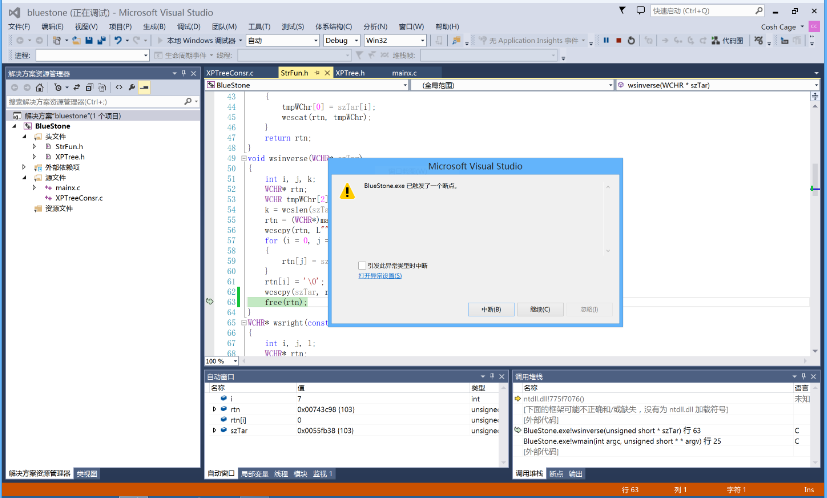Click the Cosh Cage account name dropdown
Image resolution: width=827 pixels, height=498 pixels.
782,26
